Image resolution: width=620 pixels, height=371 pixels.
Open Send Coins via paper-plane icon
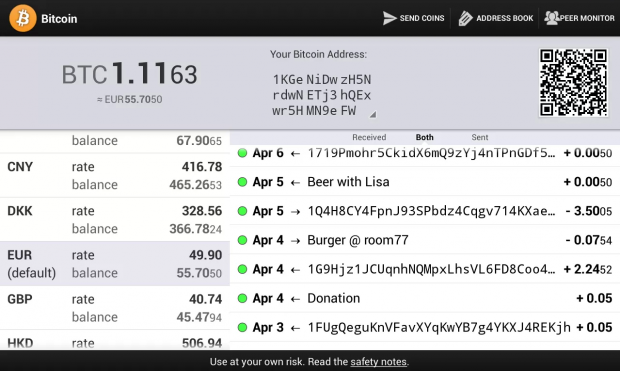point(389,18)
